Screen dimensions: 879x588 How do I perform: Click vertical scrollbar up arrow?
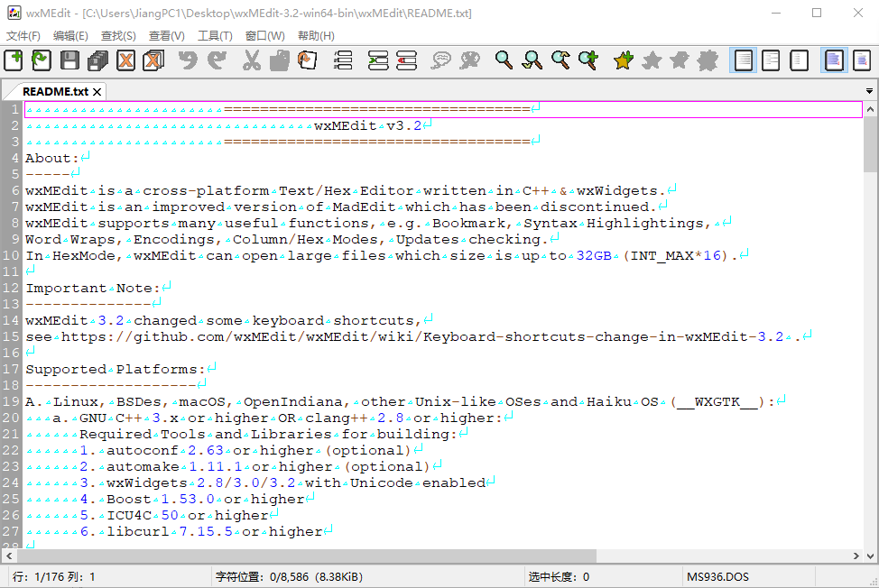point(870,109)
